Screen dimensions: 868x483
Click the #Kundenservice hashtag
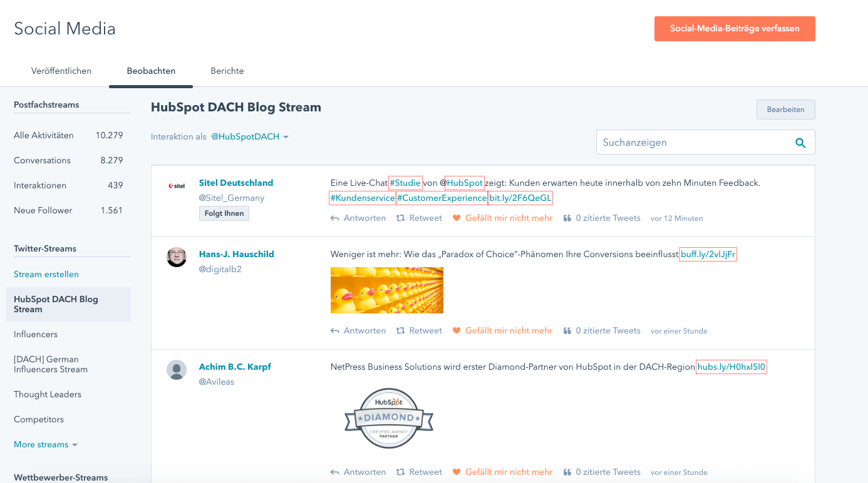(x=363, y=198)
